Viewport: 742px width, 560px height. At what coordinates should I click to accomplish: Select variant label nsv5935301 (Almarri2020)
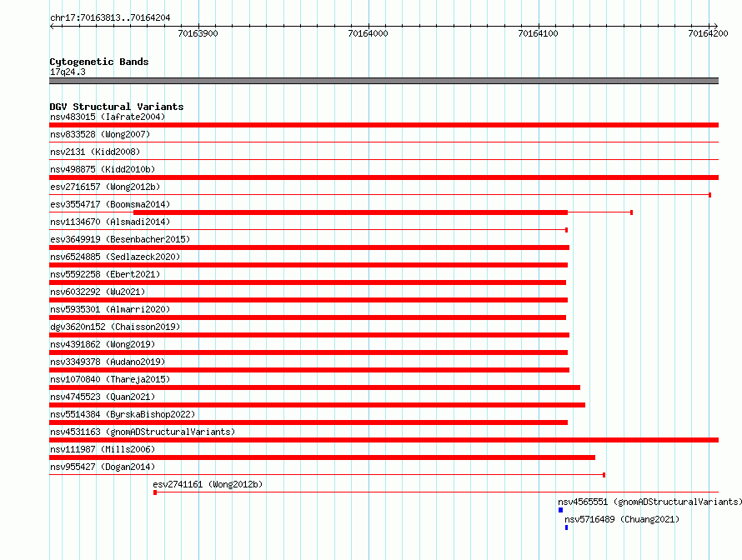pyautogui.click(x=110, y=309)
